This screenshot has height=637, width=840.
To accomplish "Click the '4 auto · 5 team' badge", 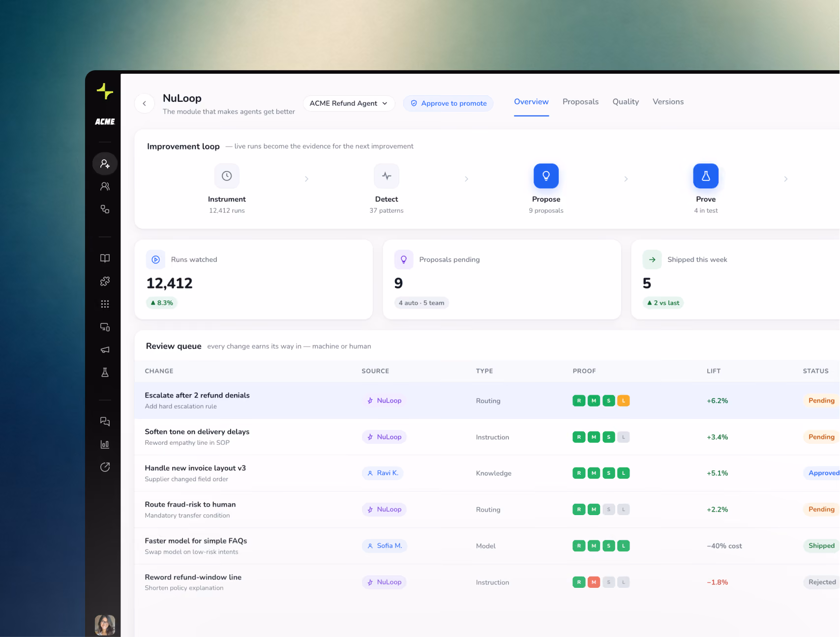I will 421,303.
